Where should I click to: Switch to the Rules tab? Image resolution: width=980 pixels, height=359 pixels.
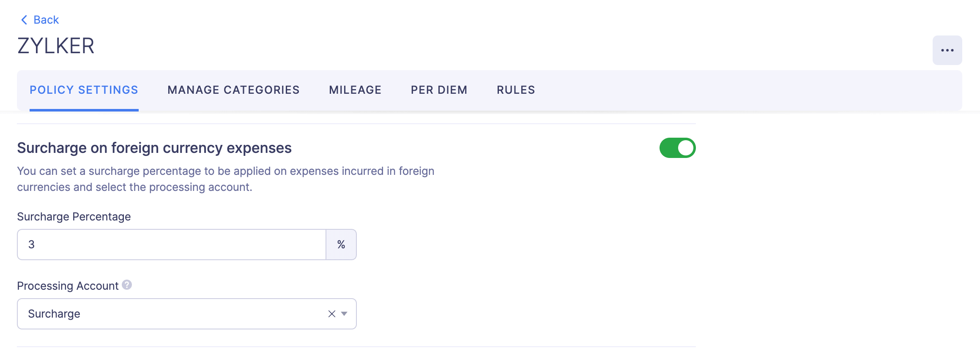click(x=515, y=90)
